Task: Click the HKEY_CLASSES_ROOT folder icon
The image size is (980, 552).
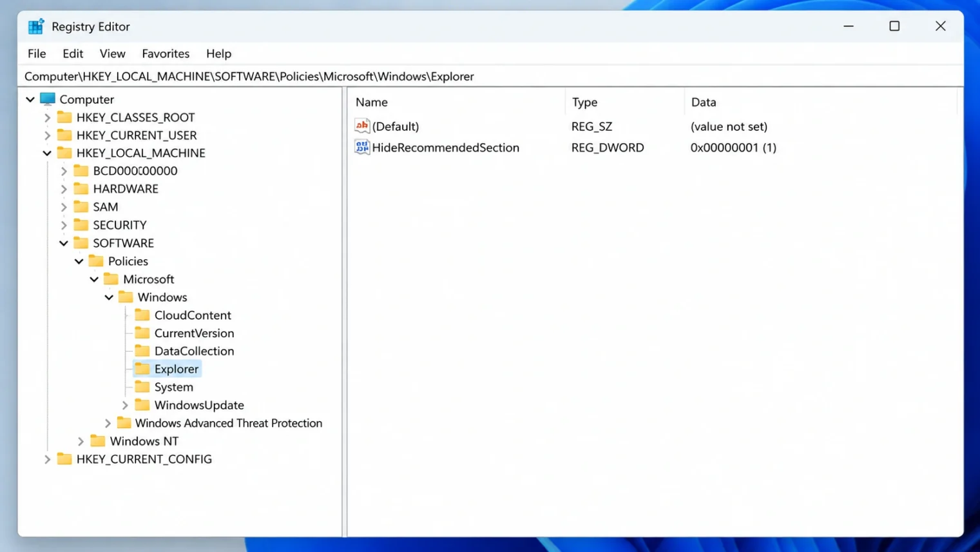Action: tap(64, 117)
